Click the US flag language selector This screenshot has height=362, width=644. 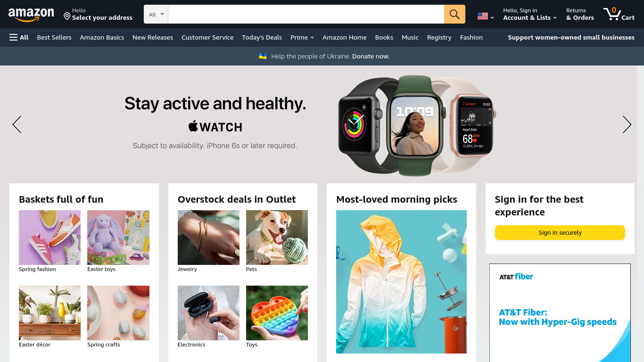point(486,16)
